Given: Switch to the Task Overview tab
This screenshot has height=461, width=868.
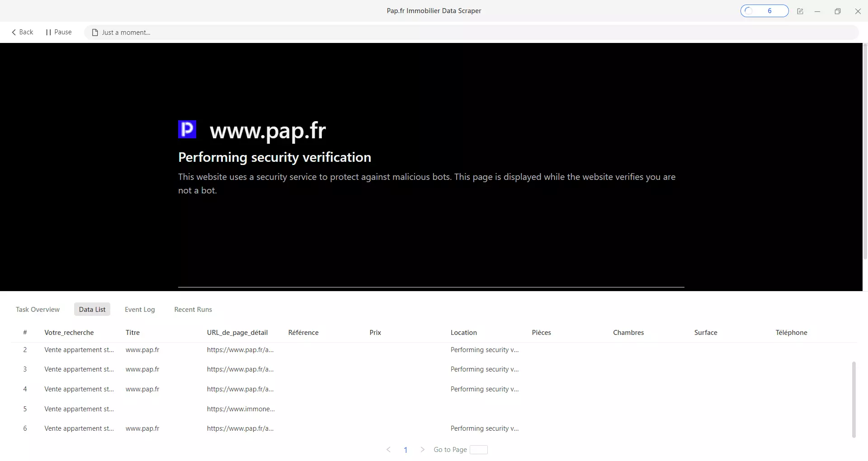Looking at the screenshot, I should pos(38,310).
